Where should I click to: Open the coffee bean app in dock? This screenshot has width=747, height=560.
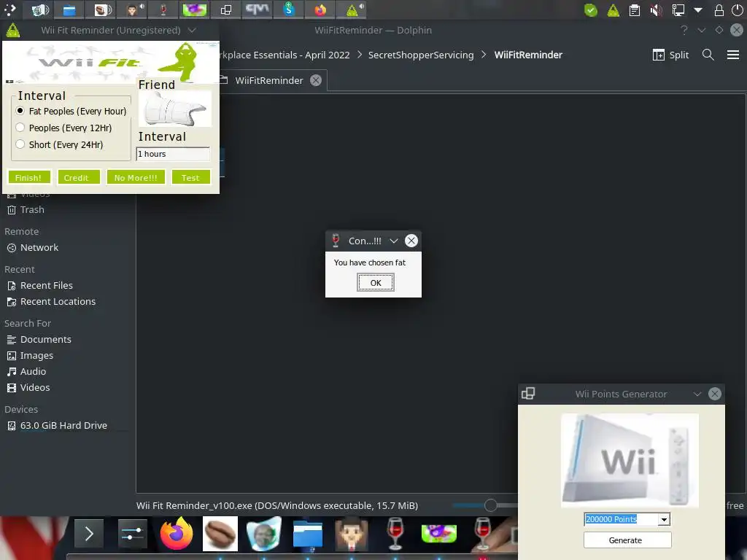pos(220,534)
